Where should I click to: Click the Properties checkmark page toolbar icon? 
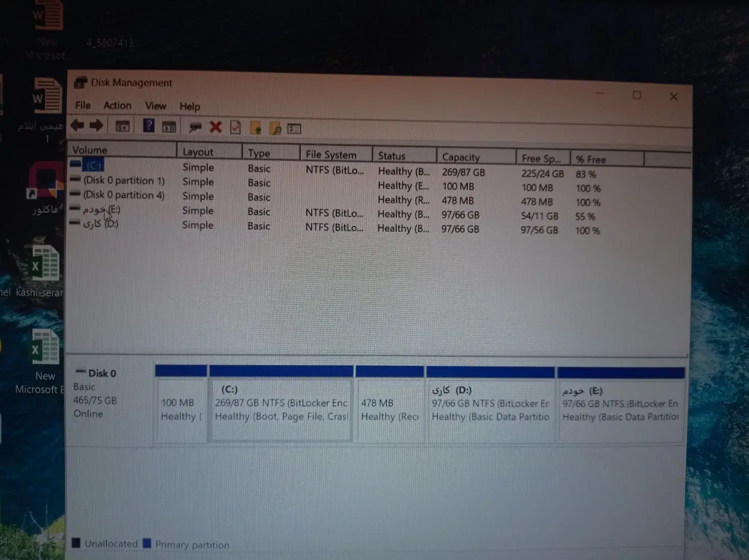pyautogui.click(x=235, y=128)
